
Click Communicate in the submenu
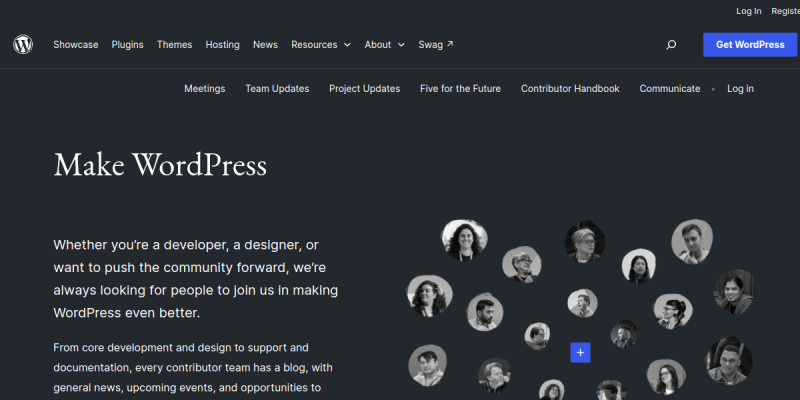pos(669,89)
